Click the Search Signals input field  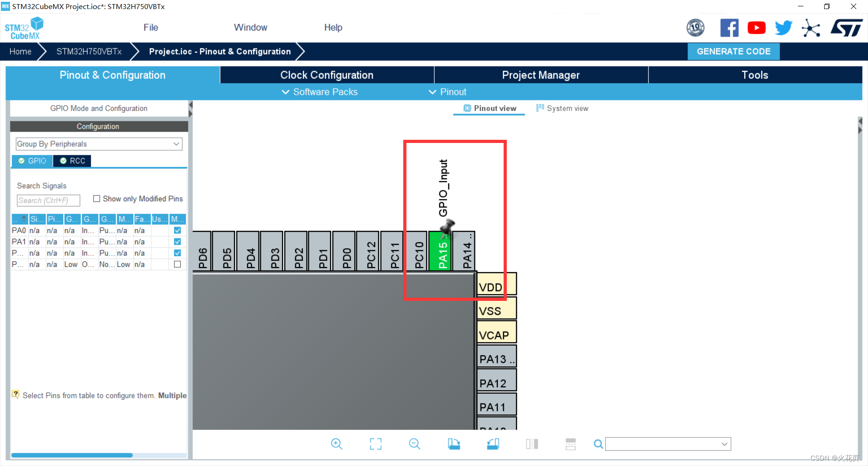[x=48, y=200]
